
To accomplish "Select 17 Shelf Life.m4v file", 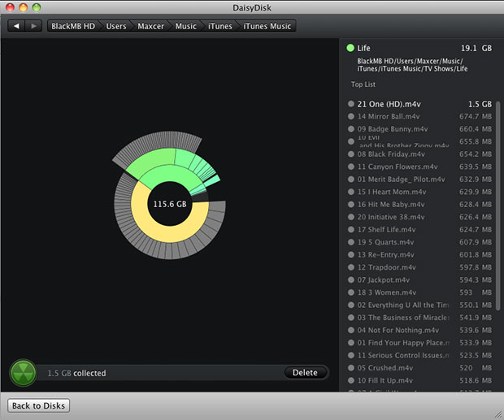I will 419,230.
